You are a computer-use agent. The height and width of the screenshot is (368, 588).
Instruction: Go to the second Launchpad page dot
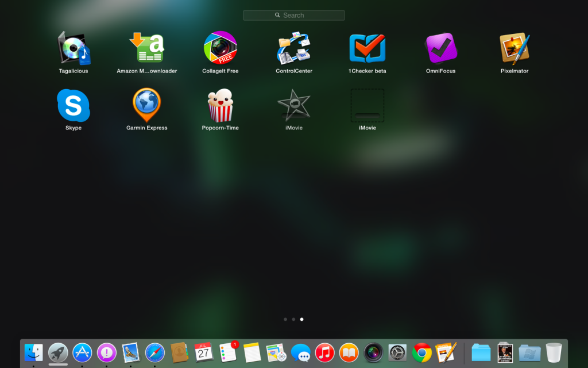(293, 319)
